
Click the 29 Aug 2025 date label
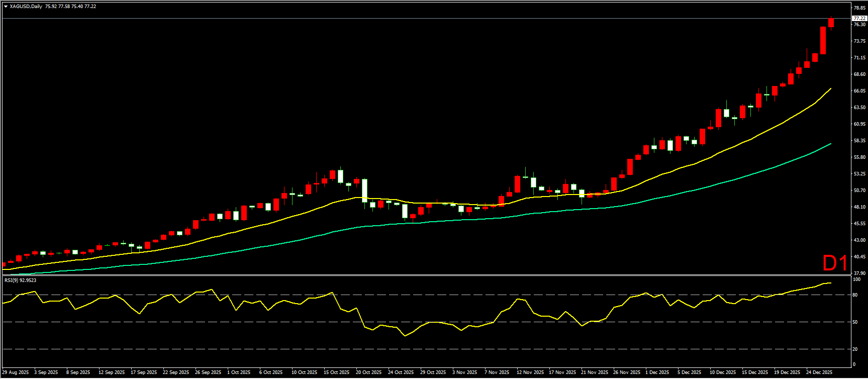click(x=15, y=372)
